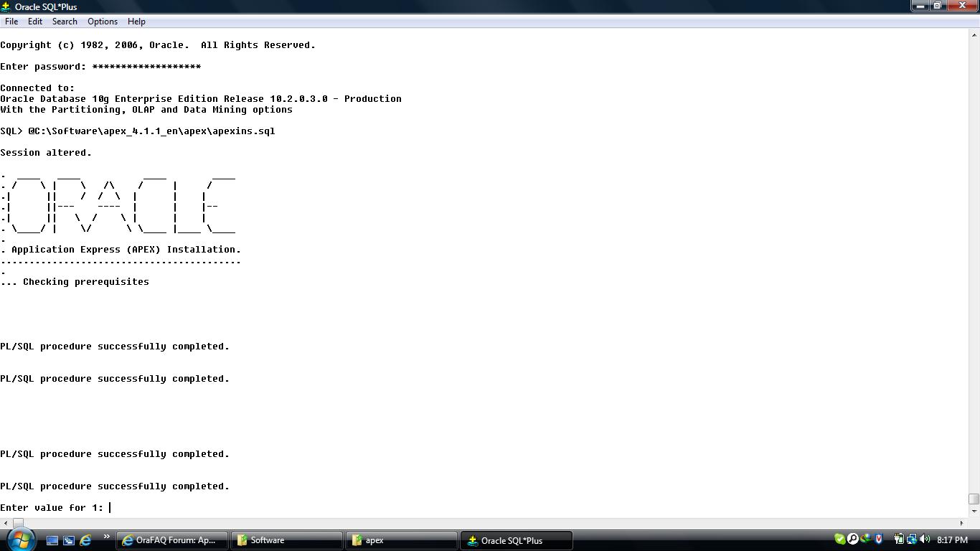Click the 'Session altered.' line

click(x=46, y=153)
